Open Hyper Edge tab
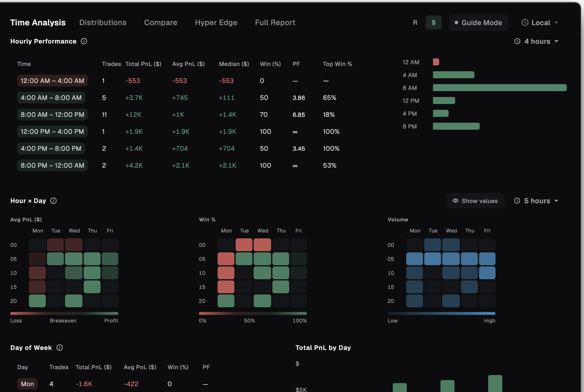This screenshot has width=584, height=392. (x=216, y=22)
